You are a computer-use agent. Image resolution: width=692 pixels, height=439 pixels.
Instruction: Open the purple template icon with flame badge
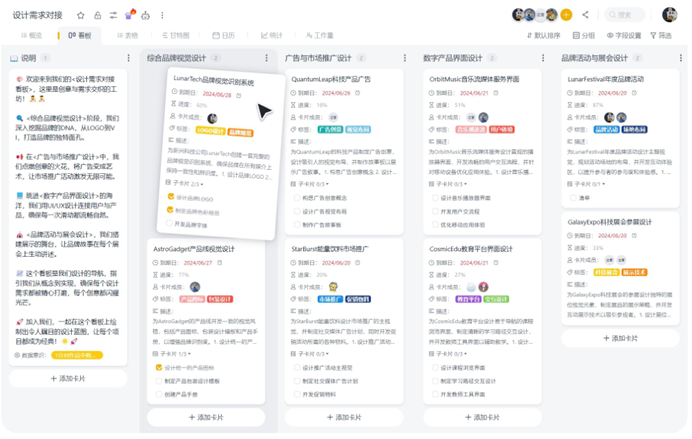click(x=130, y=15)
